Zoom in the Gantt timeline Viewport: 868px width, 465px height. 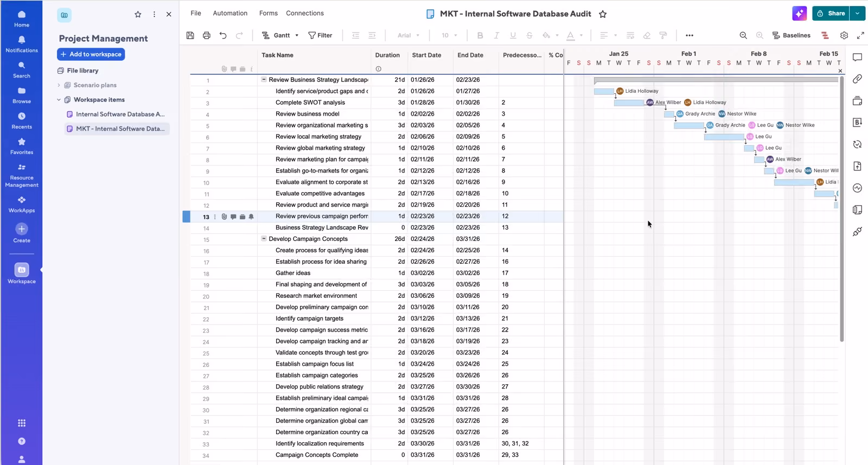[x=759, y=35]
